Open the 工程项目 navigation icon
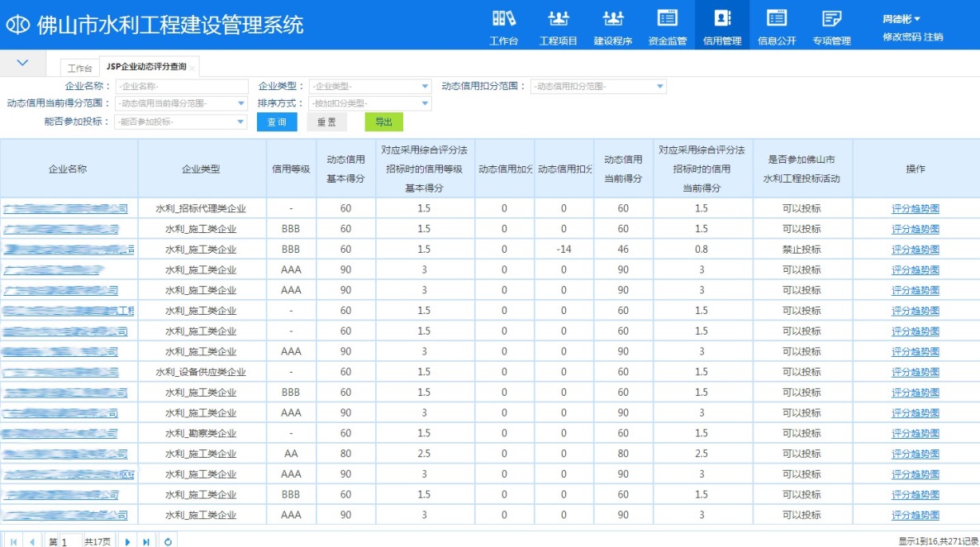The image size is (980, 547). (559, 25)
